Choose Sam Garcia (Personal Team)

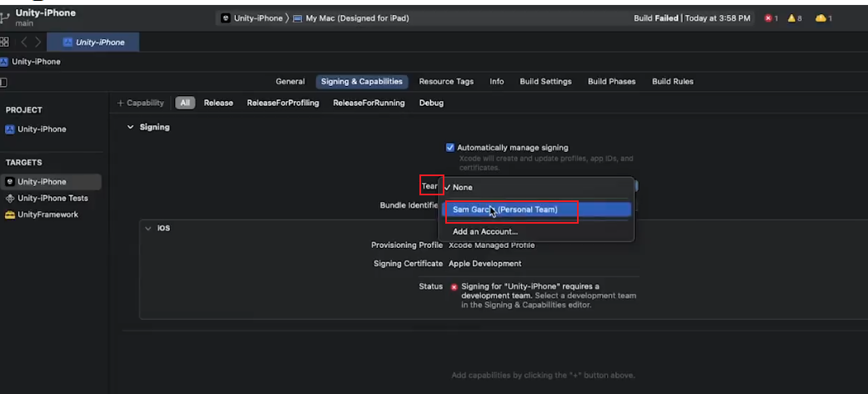(x=536, y=210)
